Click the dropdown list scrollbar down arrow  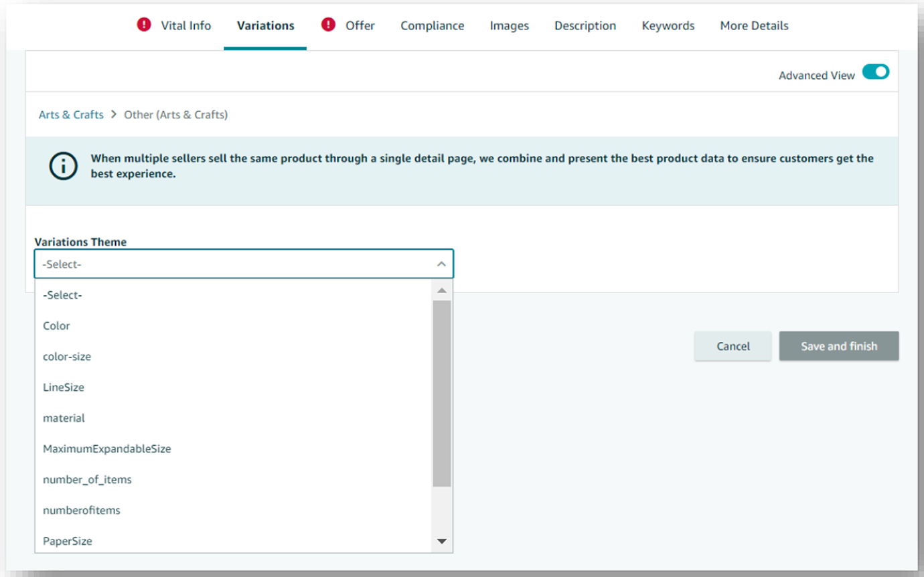[x=441, y=542]
